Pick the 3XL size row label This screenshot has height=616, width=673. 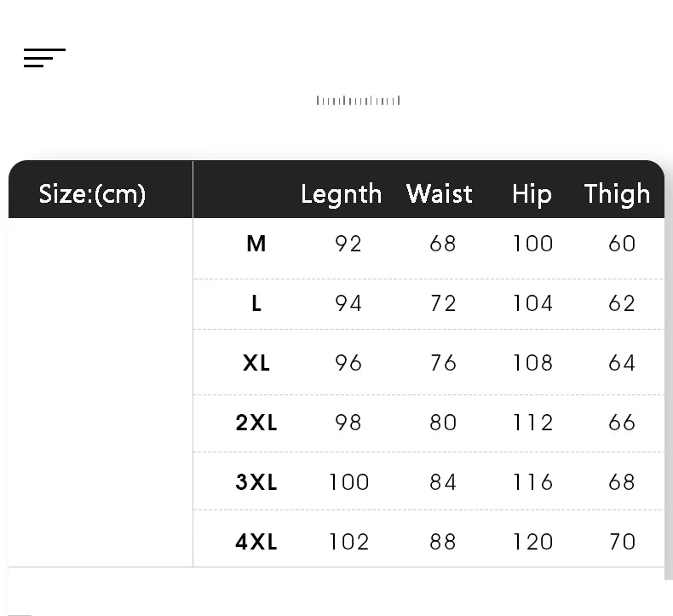(x=256, y=482)
